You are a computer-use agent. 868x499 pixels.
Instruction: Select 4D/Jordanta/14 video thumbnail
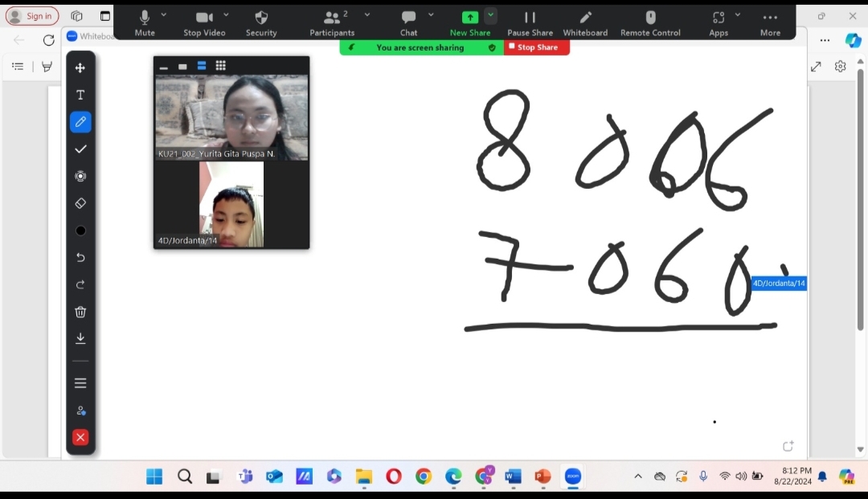(231, 204)
